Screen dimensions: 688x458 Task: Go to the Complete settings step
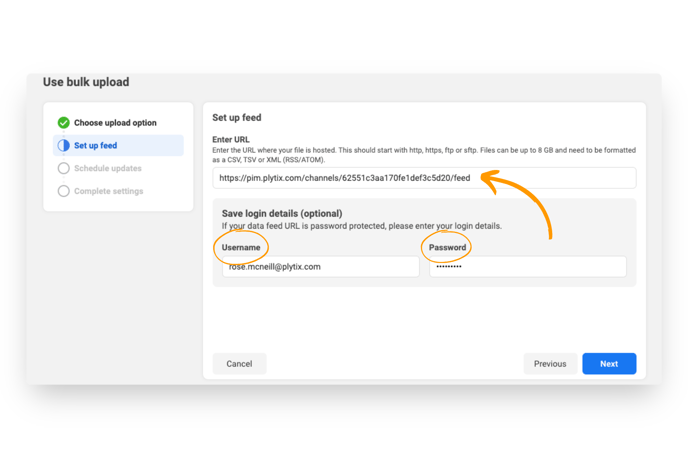(108, 191)
